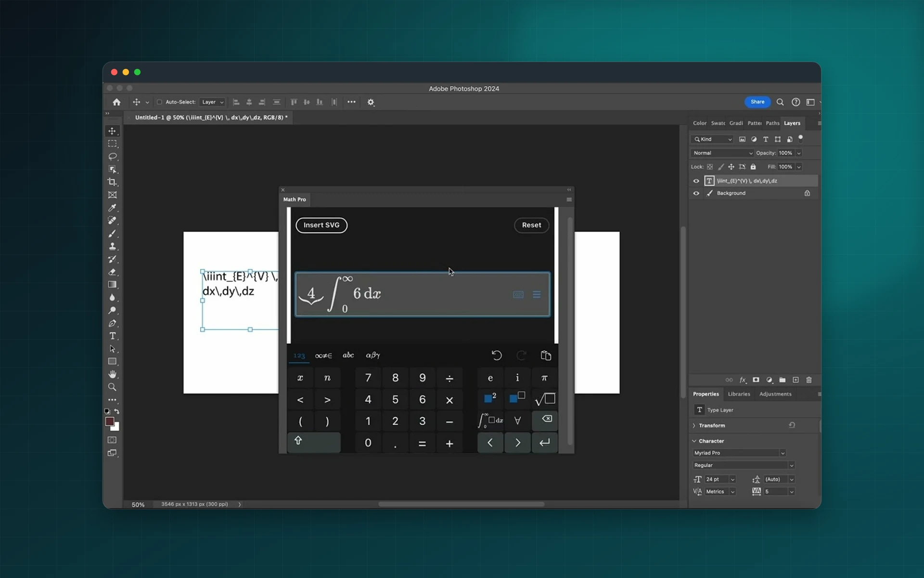Open the Normal blend mode dropdown
Viewport: 924px width, 578px height.
click(722, 153)
